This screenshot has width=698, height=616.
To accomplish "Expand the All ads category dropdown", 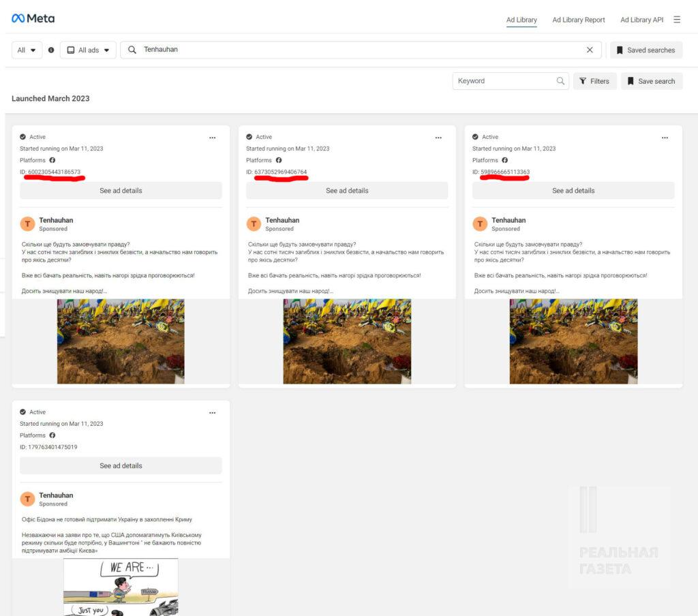I will 88,50.
